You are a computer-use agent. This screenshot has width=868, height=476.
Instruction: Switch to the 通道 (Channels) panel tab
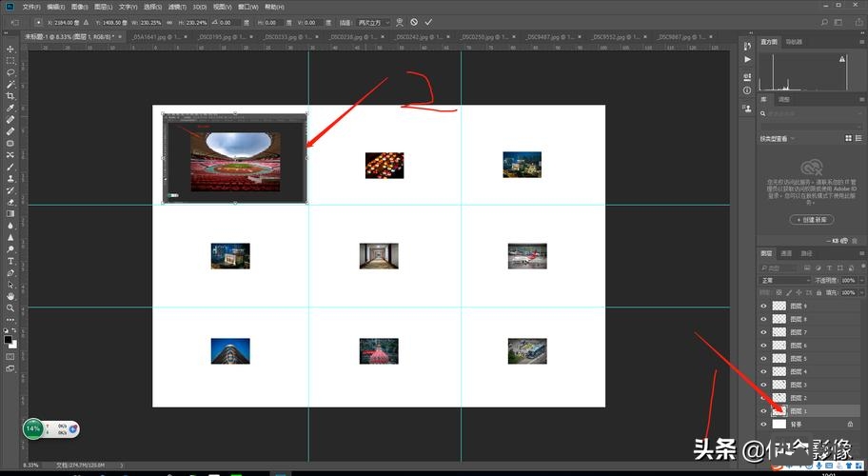pos(786,254)
